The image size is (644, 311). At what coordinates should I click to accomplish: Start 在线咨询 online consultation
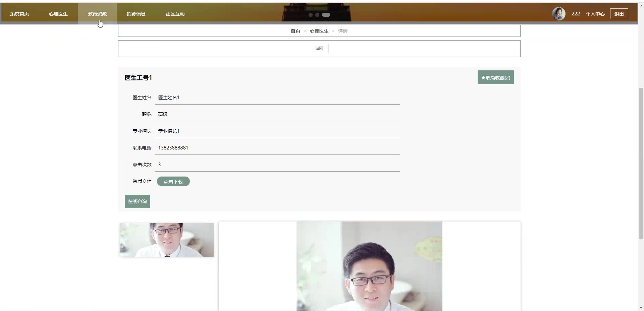pos(138,201)
